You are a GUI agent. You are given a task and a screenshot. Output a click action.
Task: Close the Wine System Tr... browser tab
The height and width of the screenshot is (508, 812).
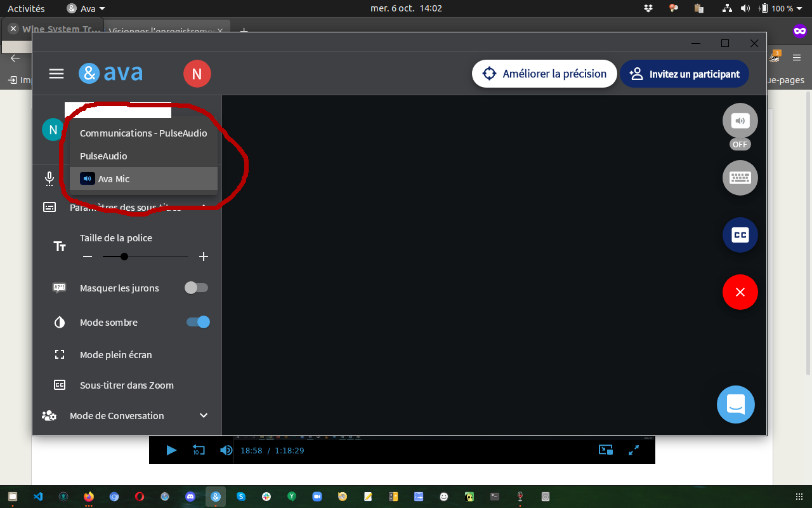tap(13, 29)
